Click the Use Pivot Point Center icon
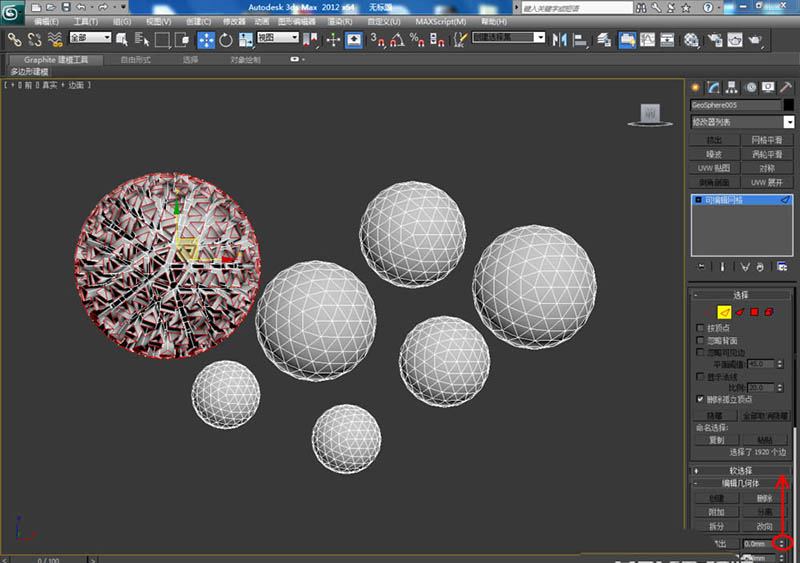This screenshot has height=563, width=800. pos(310,39)
